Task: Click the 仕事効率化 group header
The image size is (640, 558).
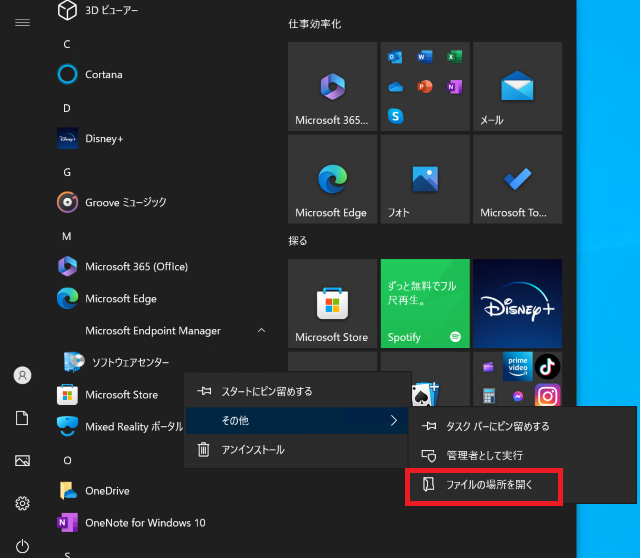Action: click(315, 24)
